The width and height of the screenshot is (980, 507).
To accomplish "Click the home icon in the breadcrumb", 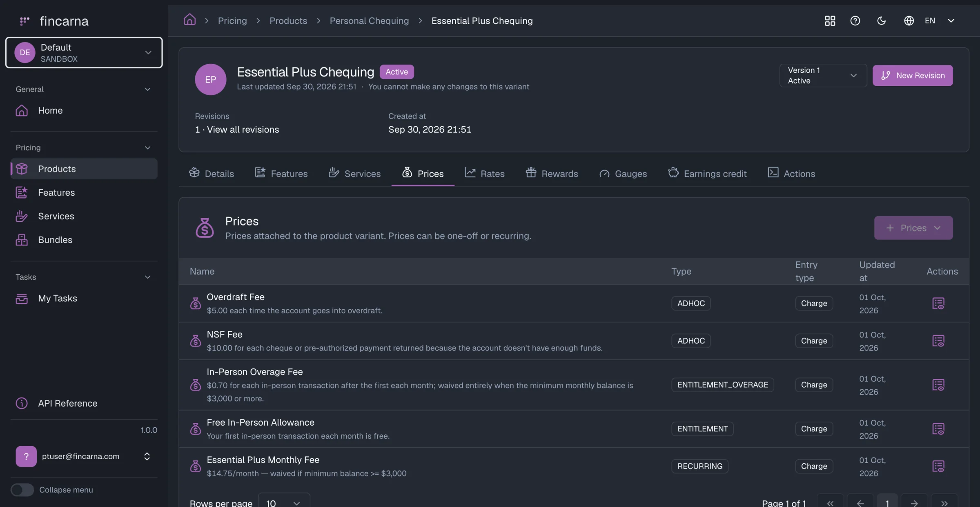I will coord(189,20).
